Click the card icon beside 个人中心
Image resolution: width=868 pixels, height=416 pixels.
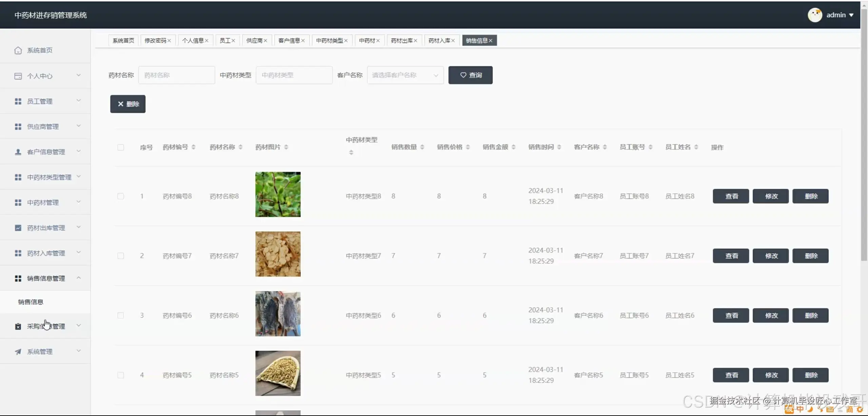18,76
